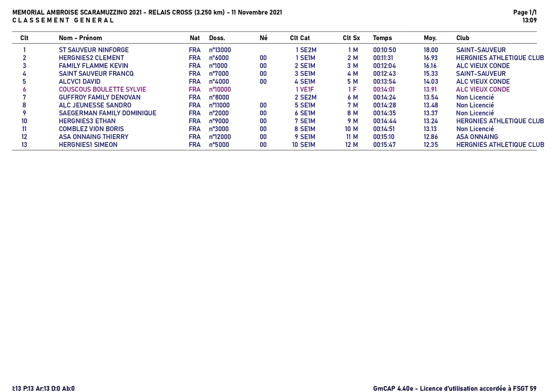
Task: Click the time 00:14:01 in the purple row
Action: click(384, 89)
